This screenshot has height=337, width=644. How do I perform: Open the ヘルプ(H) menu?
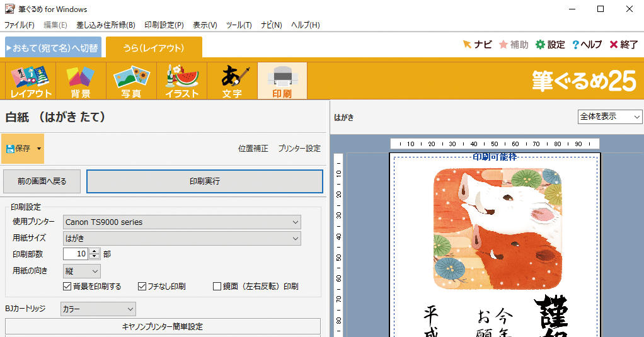click(305, 25)
